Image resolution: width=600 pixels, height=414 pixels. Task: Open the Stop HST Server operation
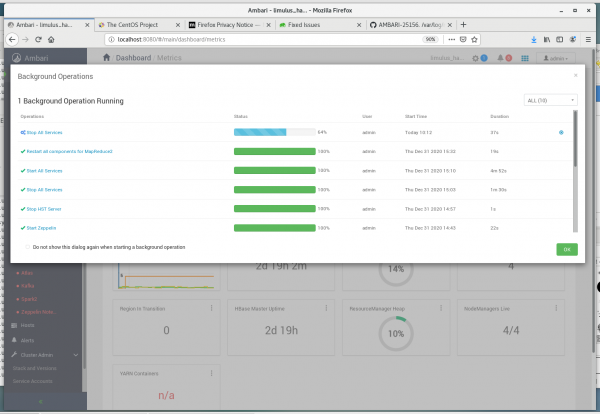[x=44, y=209]
